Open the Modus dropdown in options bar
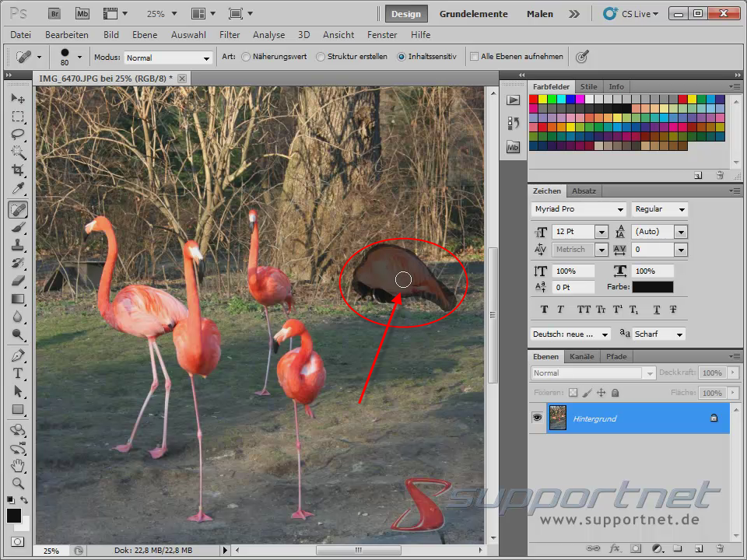747x560 pixels. [x=207, y=58]
